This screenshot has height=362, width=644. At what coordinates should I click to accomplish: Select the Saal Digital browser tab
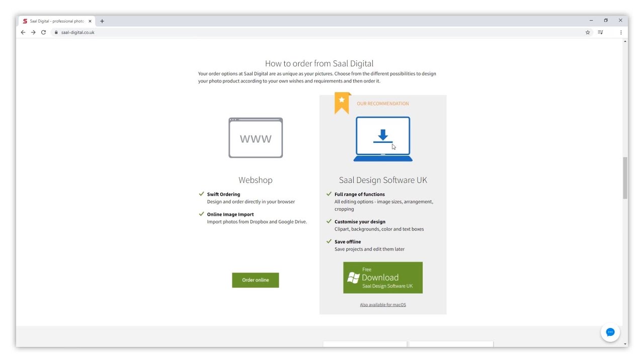click(x=56, y=21)
